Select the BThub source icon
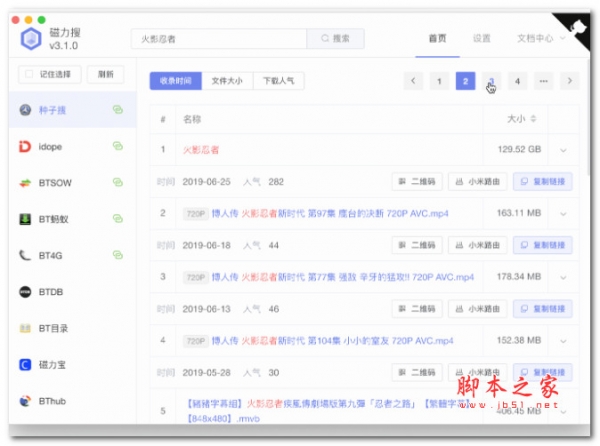600x446 pixels. coord(25,401)
